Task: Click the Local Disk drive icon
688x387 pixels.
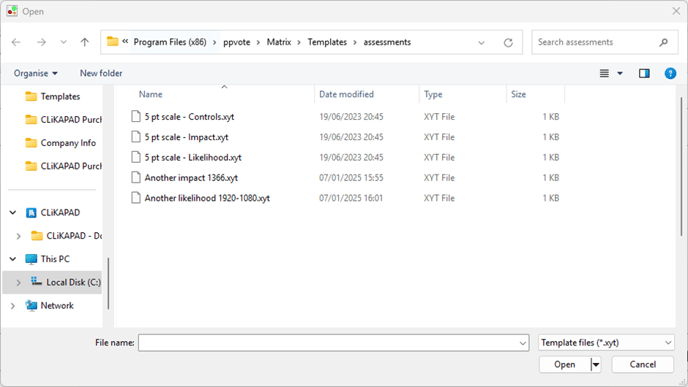Action: pyautogui.click(x=36, y=282)
